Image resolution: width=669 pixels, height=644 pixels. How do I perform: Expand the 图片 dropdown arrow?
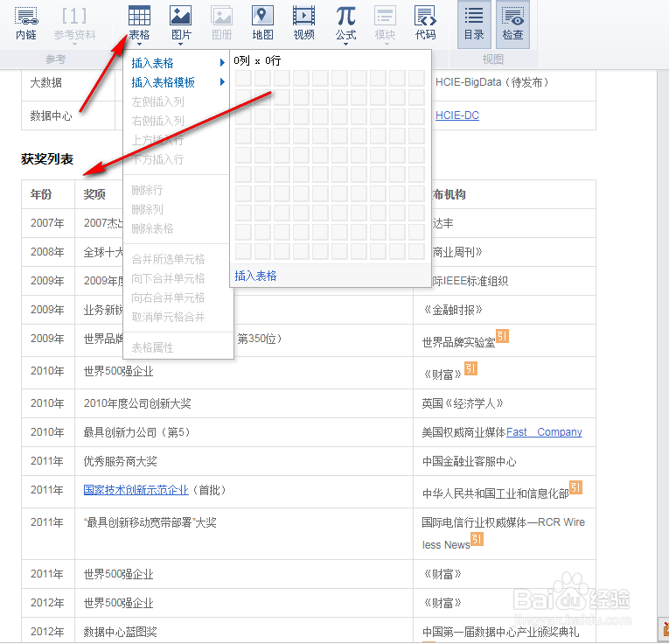tap(180, 44)
